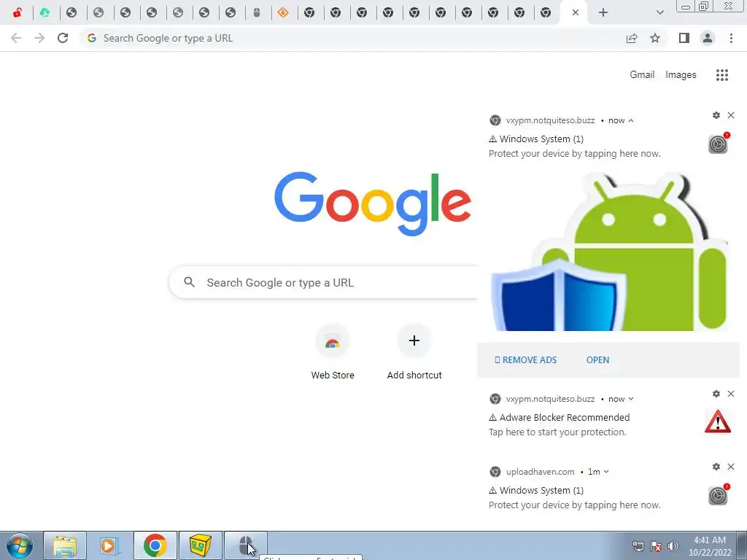
Task: Switch to the tab with red padlock favicon
Action: (18, 12)
